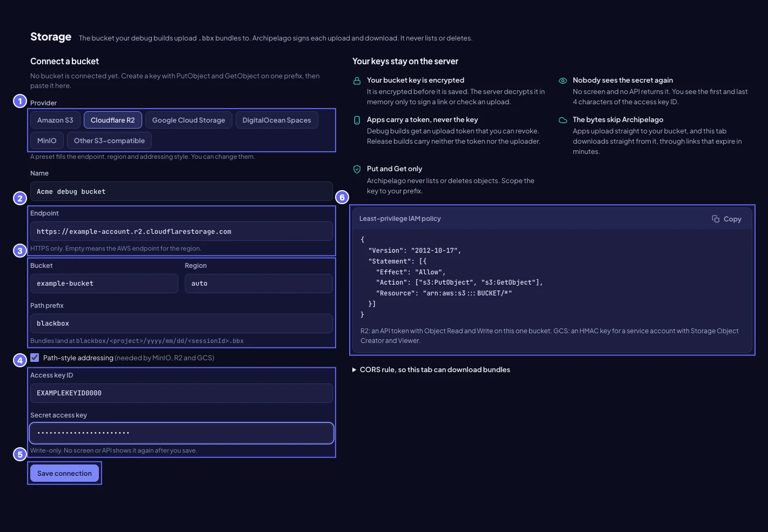Save the bucket connection
Image resolution: width=768 pixels, height=532 pixels.
point(65,473)
